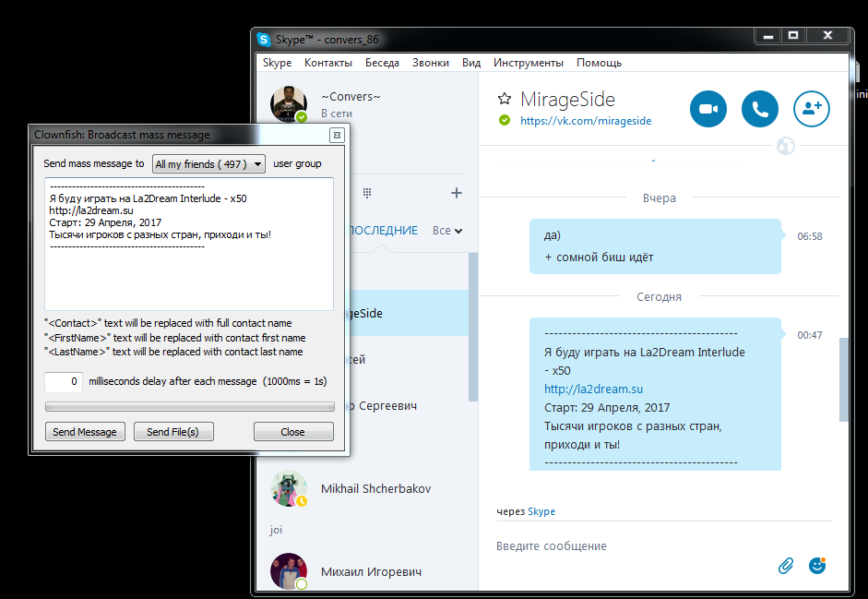Open the Звонки menu
Viewport: 868px width, 599px height.
click(430, 63)
